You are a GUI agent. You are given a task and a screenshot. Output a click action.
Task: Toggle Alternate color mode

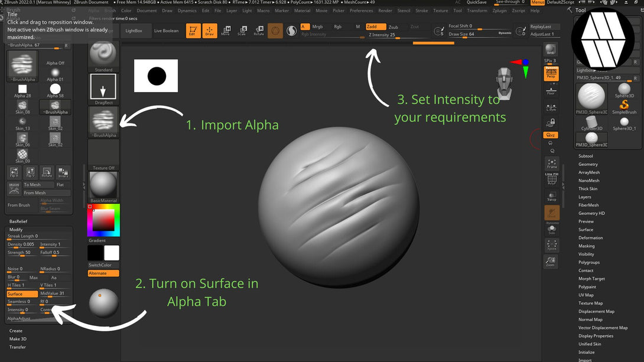(x=103, y=273)
